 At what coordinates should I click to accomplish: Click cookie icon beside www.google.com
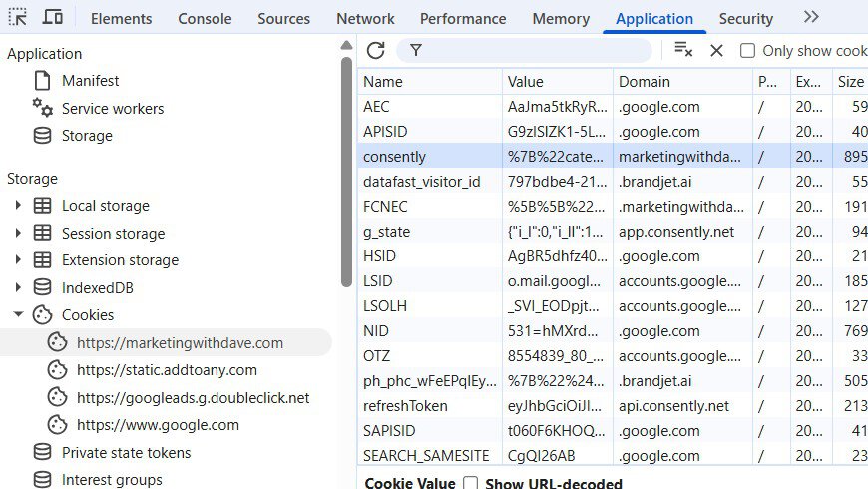[57, 425]
